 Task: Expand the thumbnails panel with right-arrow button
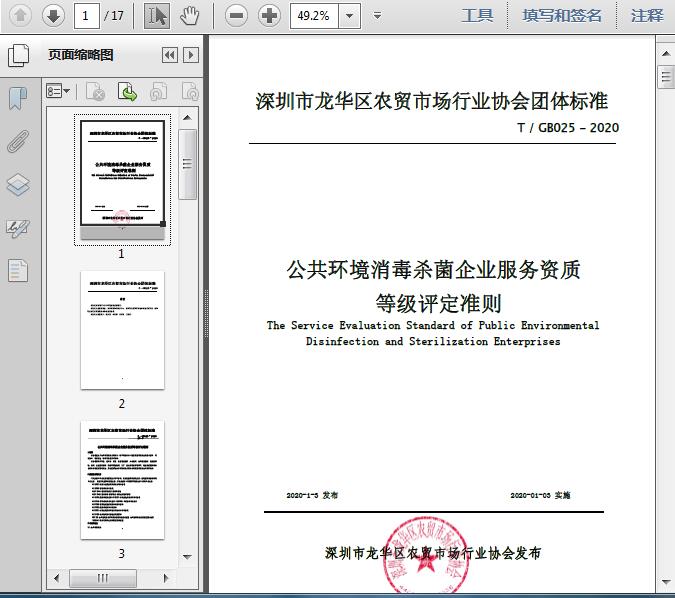coord(191,55)
